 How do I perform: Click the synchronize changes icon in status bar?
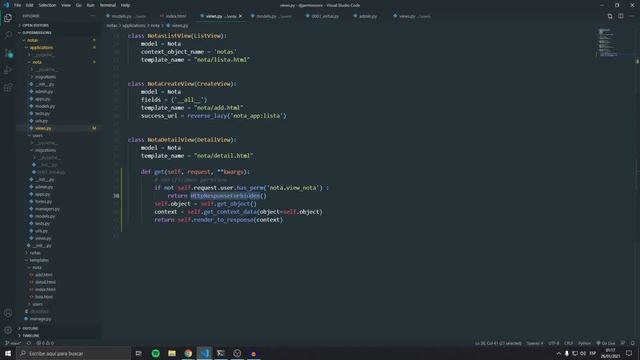coord(29,343)
